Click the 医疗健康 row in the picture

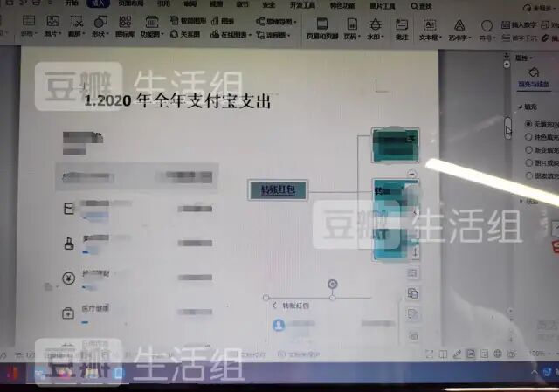[x=137, y=313]
